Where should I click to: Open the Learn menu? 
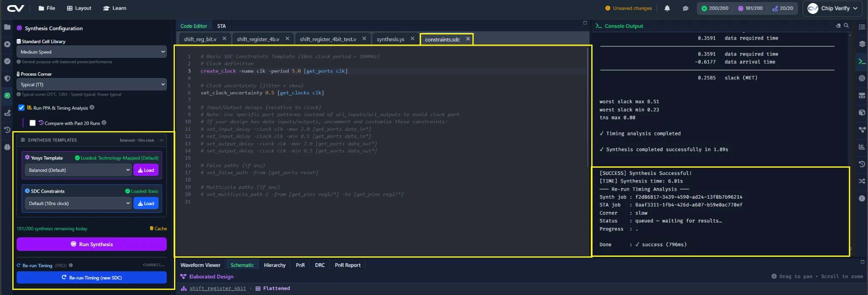(x=115, y=8)
